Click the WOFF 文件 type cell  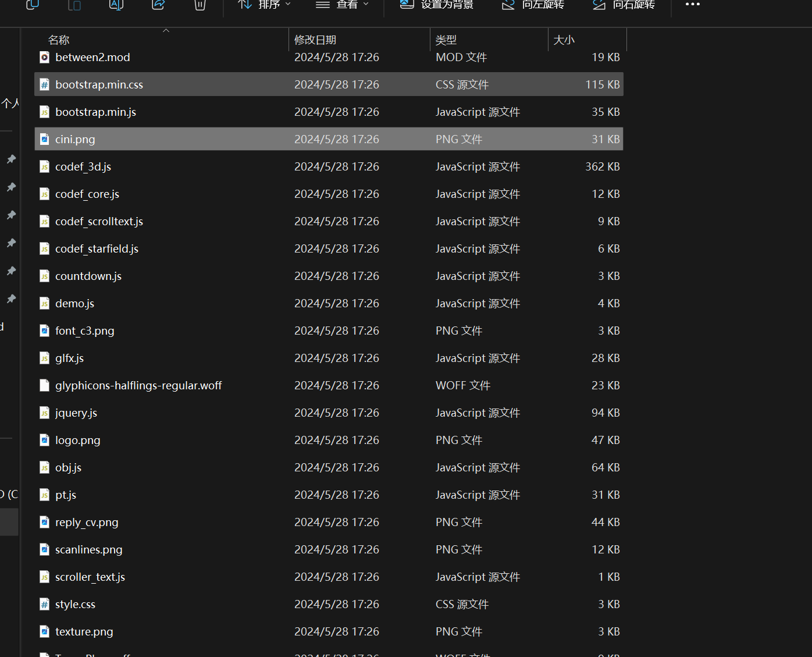(x=463, y=385)
